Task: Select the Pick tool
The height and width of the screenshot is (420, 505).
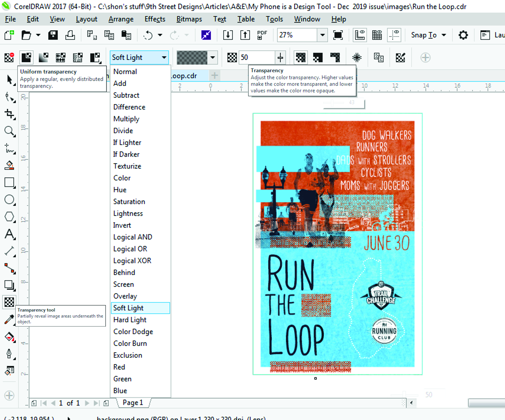Action: tap(9, 80)
